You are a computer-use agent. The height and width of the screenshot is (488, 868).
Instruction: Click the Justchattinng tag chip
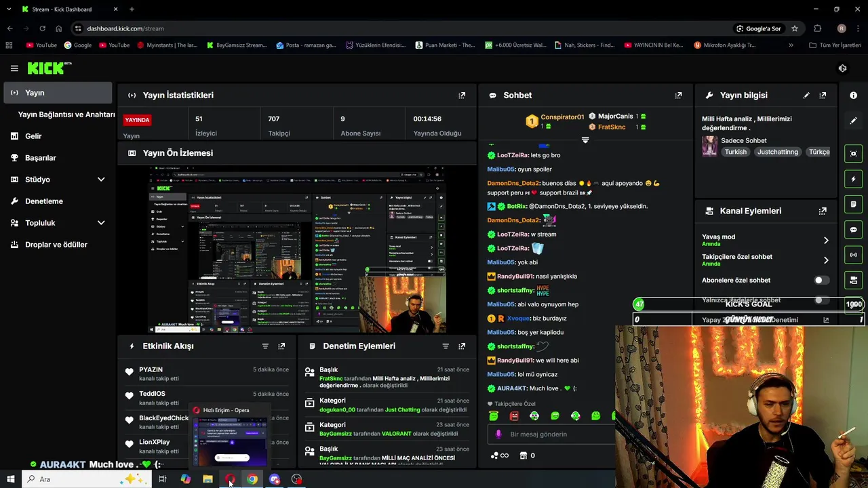coord(778,152)
